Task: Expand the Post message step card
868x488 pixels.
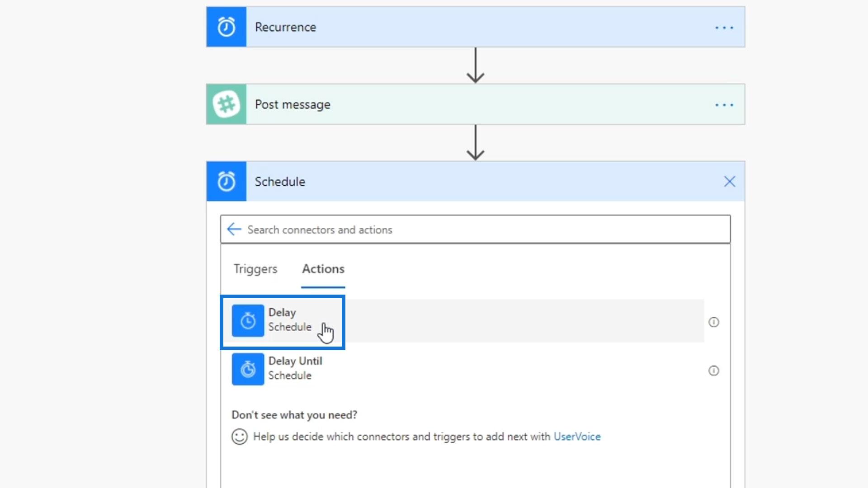Action: (x=452, y=104)
